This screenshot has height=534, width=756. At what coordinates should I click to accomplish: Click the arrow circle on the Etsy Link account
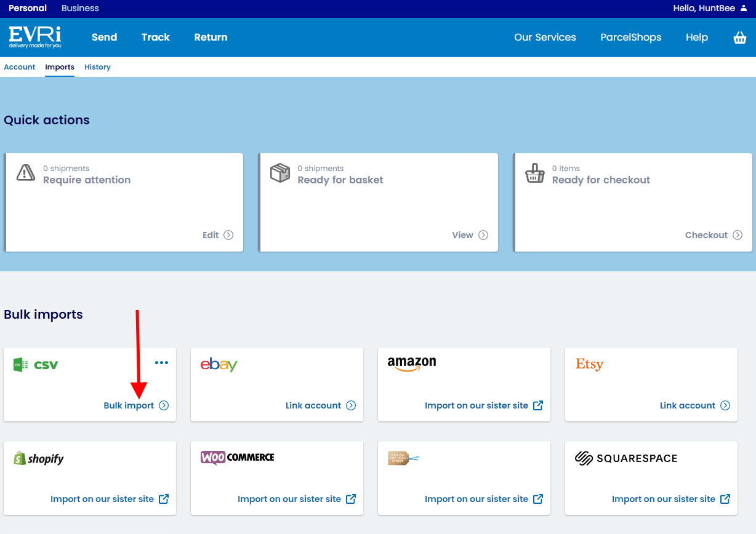click(725, 405)
